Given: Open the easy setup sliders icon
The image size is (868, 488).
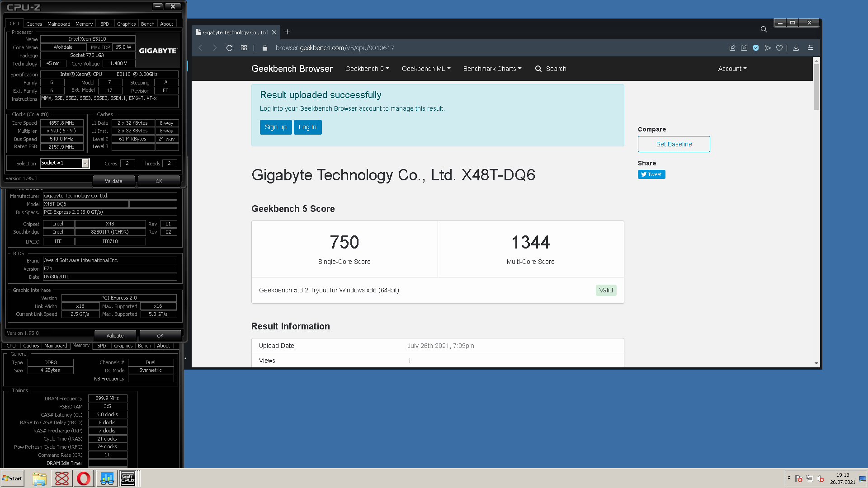Looking at the screenshot, I should point(811,48).
